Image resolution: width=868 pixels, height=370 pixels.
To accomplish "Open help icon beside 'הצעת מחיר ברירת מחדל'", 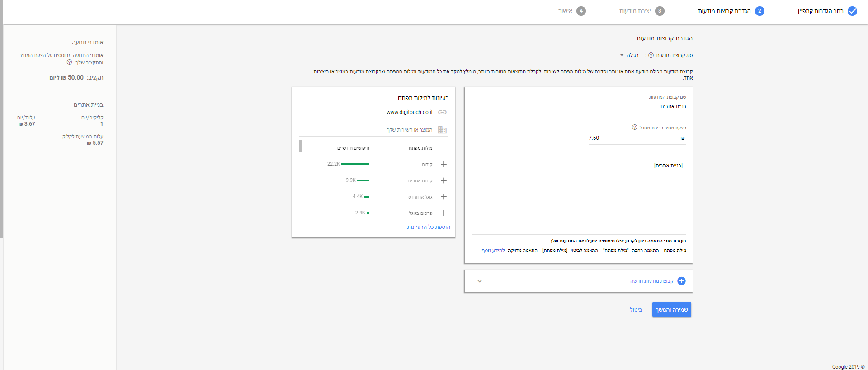I will [x=634, y=128].
